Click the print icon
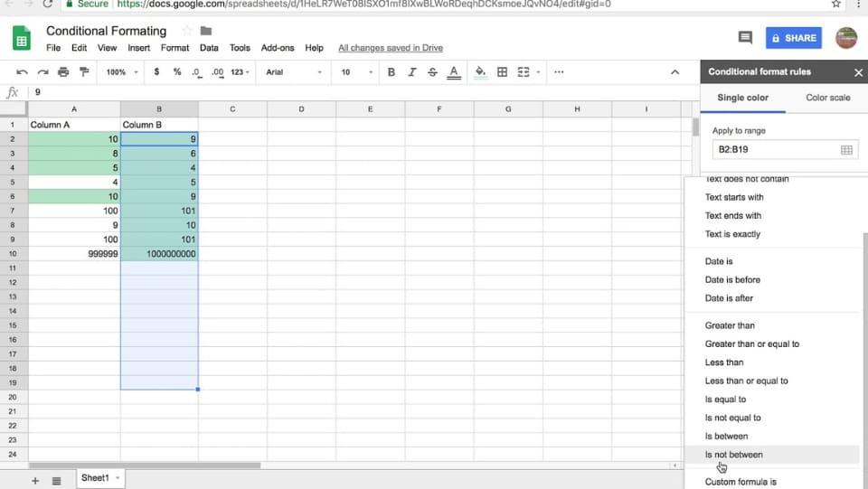Viewport: 868px width, 489px height. click(63, 72)
